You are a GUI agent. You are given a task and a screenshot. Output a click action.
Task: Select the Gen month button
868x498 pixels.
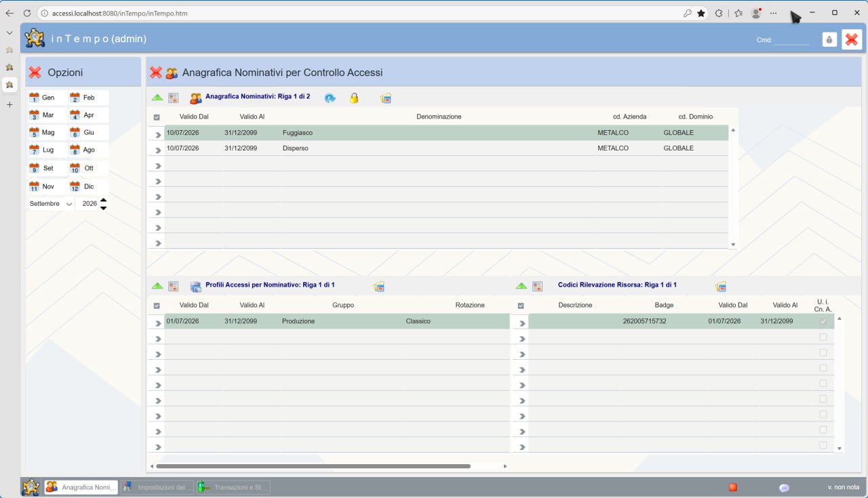click(x=47, y=98)
